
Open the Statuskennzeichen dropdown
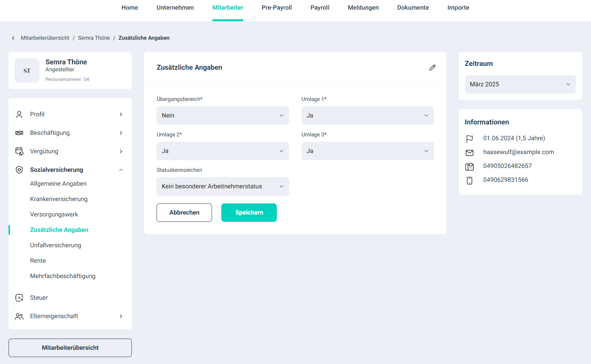tap(222, 186)
